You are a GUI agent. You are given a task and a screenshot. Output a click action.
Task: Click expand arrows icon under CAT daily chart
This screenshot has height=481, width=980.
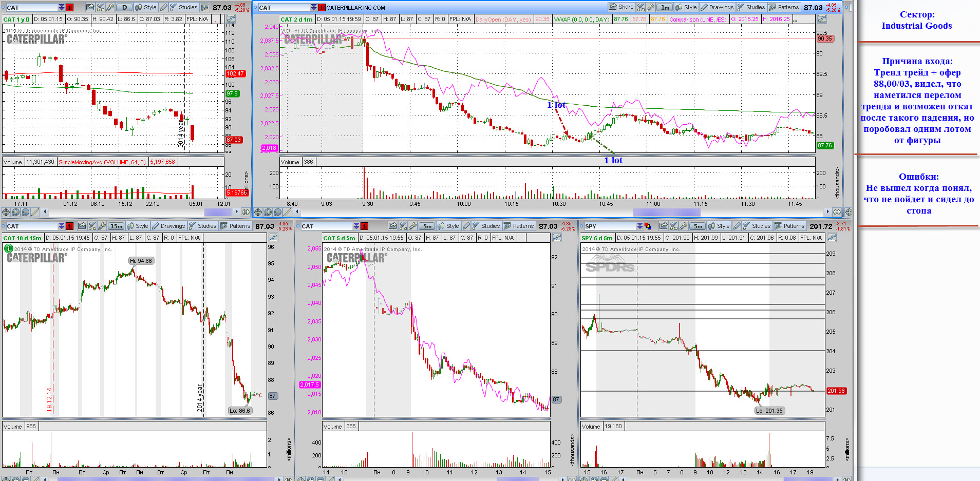246,212
